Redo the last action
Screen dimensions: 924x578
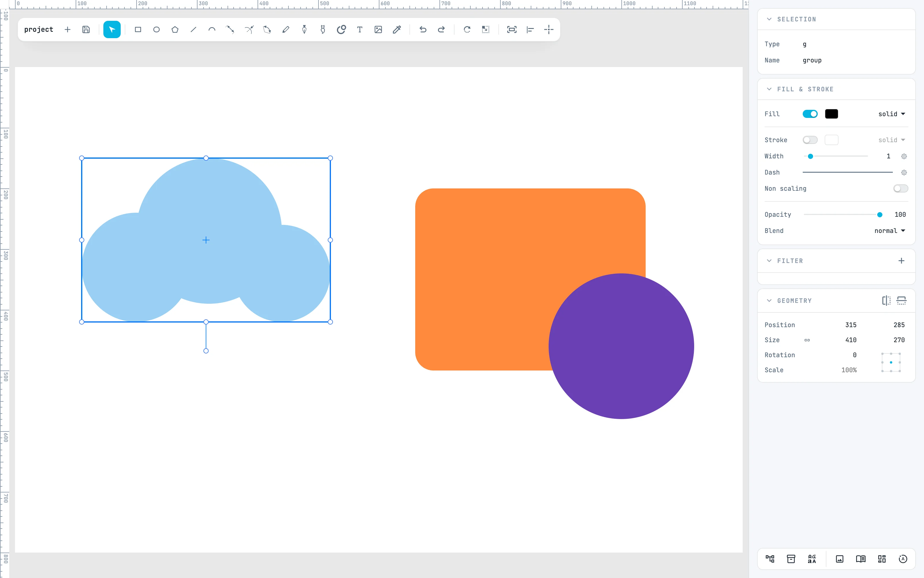441,29
